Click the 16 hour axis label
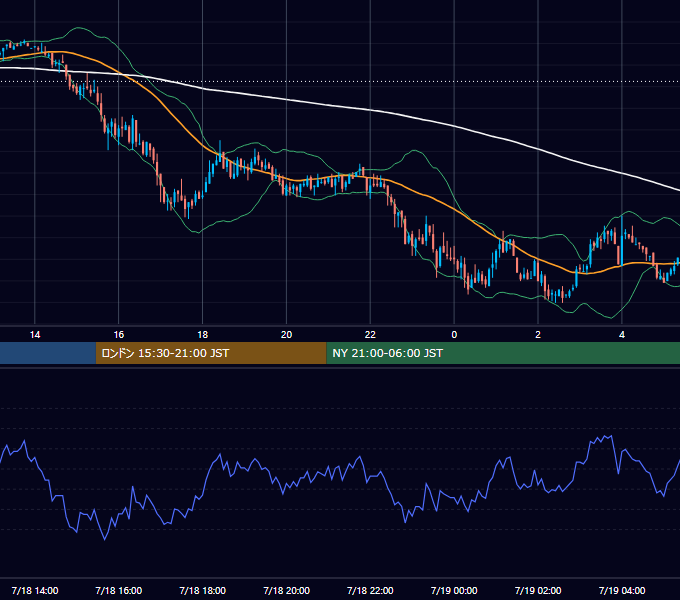Image resolution: width=680 pixels, height=600 pixels. (x=118, y=335)
